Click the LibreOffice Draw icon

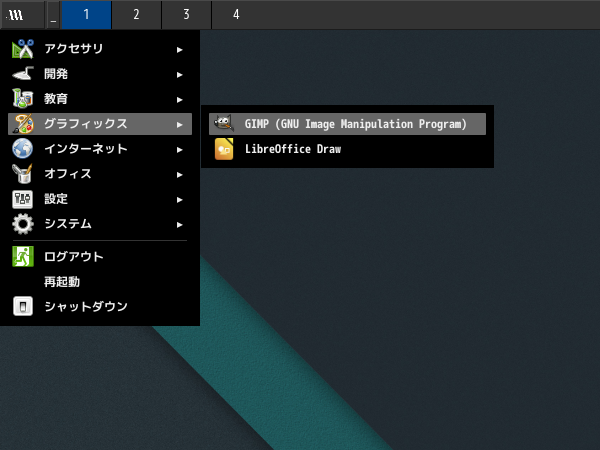(x=224, y=149)
